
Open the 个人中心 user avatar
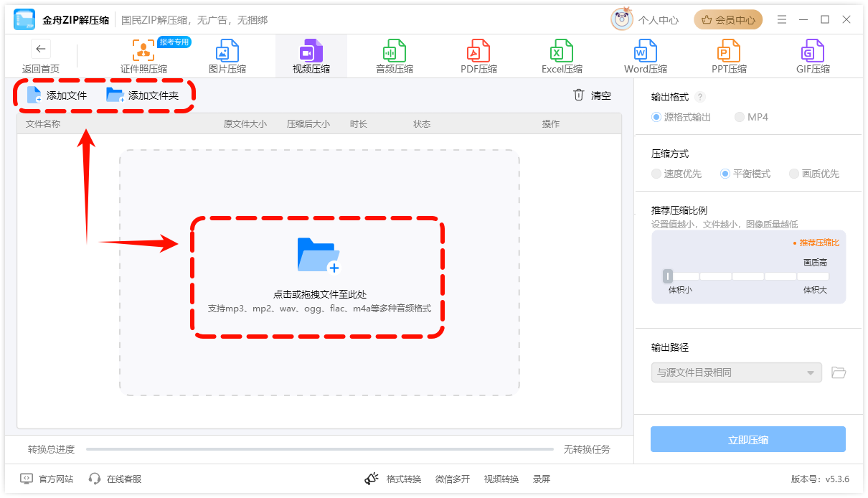622,19
